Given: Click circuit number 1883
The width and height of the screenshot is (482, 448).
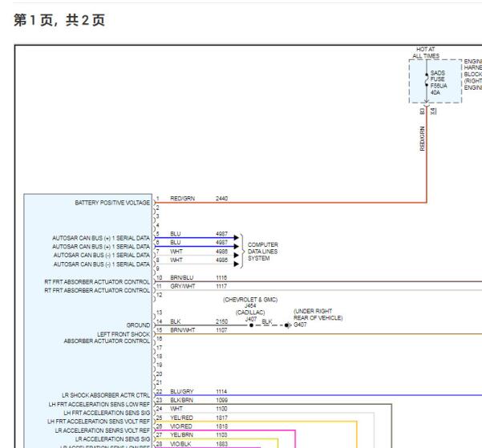Looking at the screenshot, I should tap(221, 444).
